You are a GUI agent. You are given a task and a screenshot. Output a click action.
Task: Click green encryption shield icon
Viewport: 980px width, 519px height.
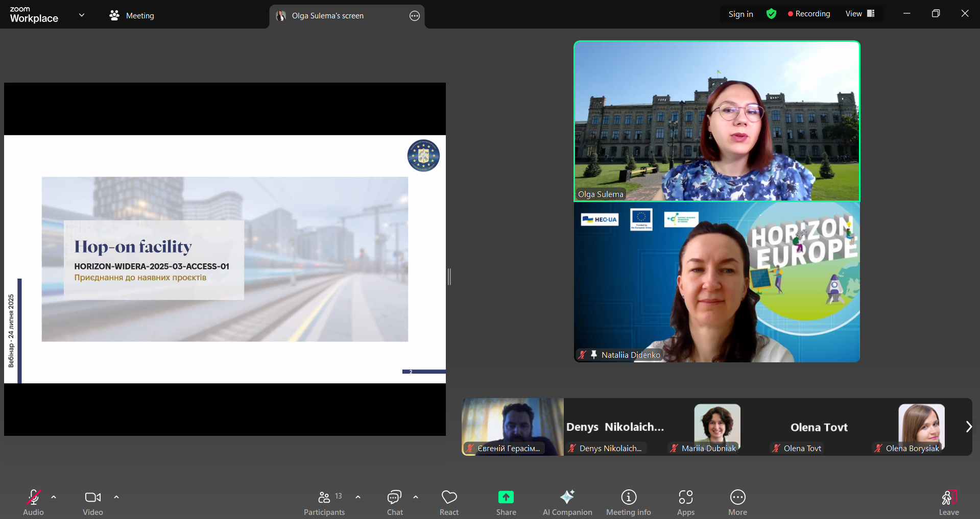[x=772, y=14]
